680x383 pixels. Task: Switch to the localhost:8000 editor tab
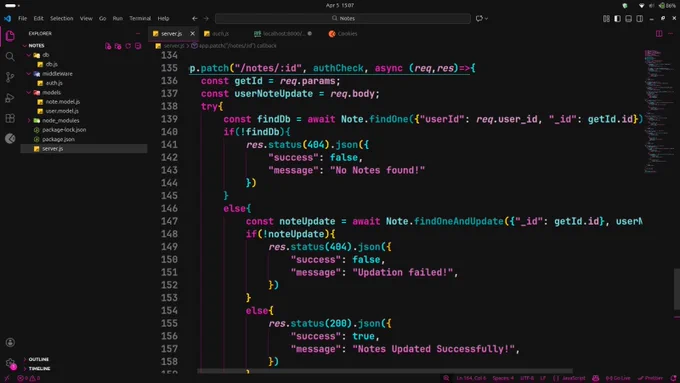(x=284, y=34)
